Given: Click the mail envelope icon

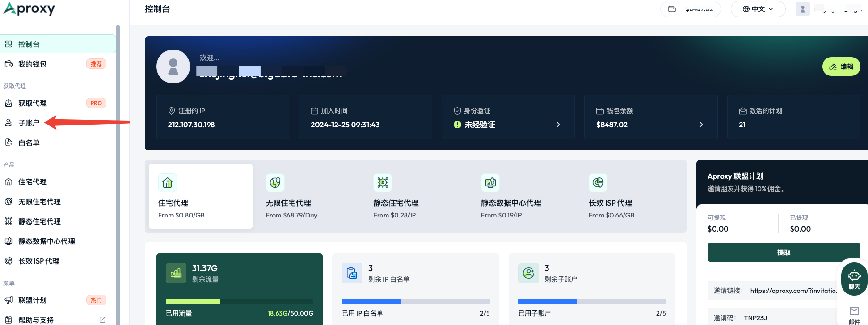Looking at the screenshot, I should click(854, 311).
